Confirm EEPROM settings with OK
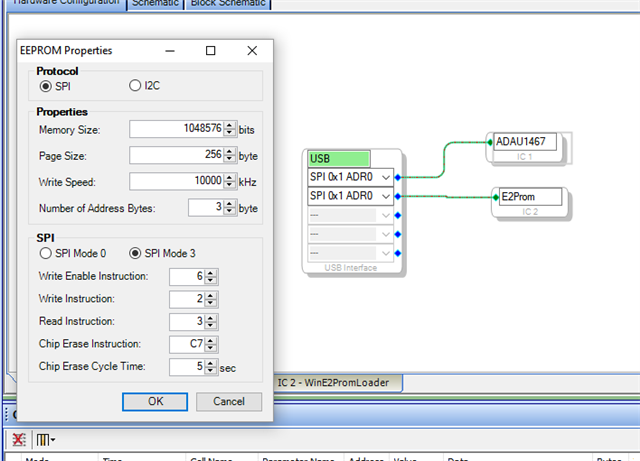The width and height of the screenshot is (640, 461). click(x=155, y=402)
